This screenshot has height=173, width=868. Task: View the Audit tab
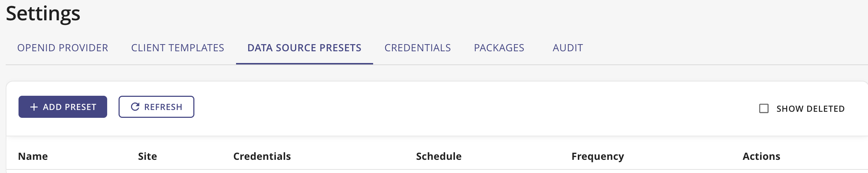coord(568,48)
